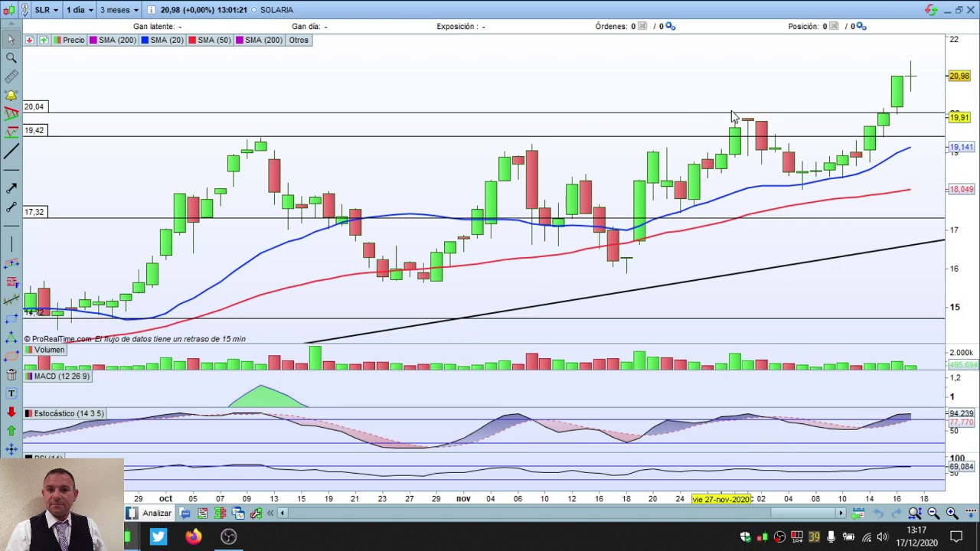This screenshot has width=980, height=551.
Task: Open settings gear next to Posición
Action: click(861, 26)
